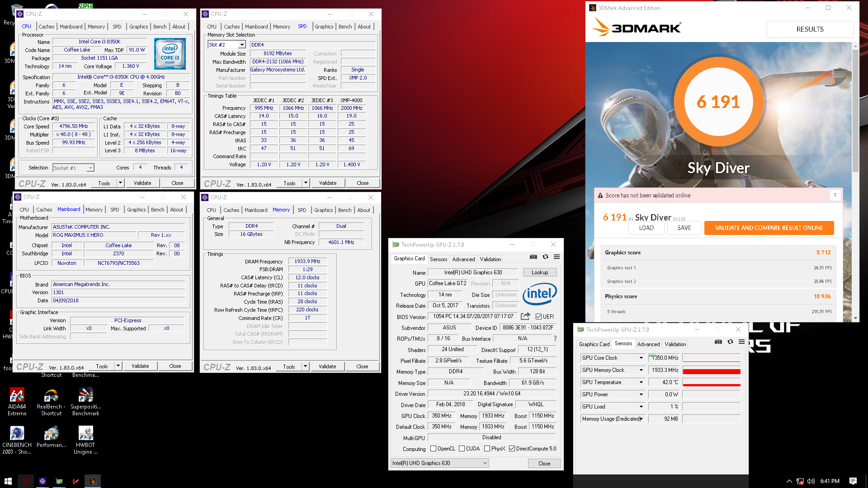The width and height of the screenshot is (868, 488).
Task: Click the Graphics score row in 3DMark
Action: point(717,253)
